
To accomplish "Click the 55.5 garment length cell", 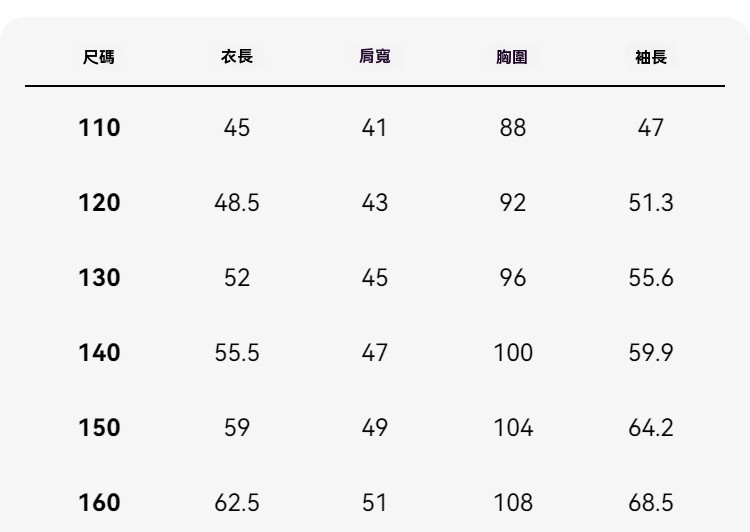I will click(237, 353).
